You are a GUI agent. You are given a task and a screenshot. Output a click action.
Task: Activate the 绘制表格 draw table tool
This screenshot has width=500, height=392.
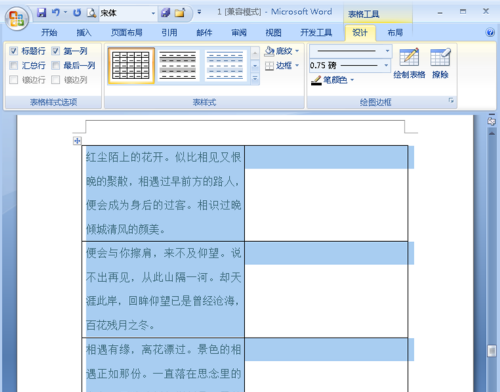click(409, 63)
